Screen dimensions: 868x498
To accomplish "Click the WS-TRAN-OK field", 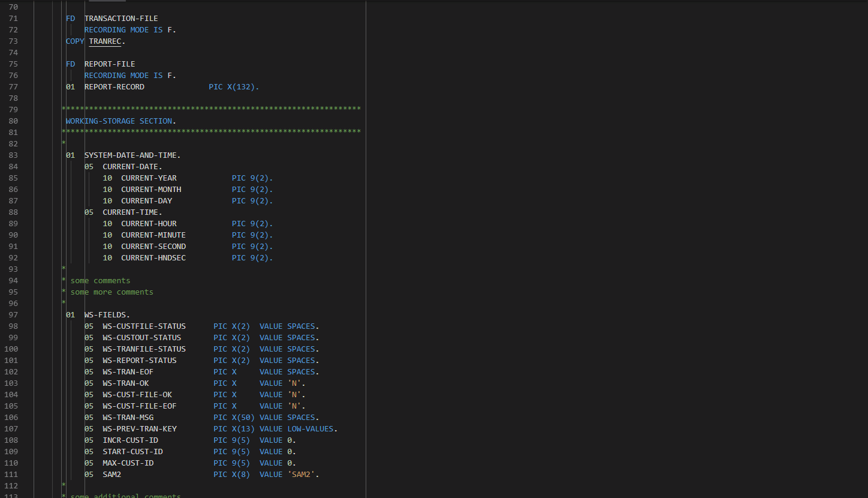I will tap(126, 383).
